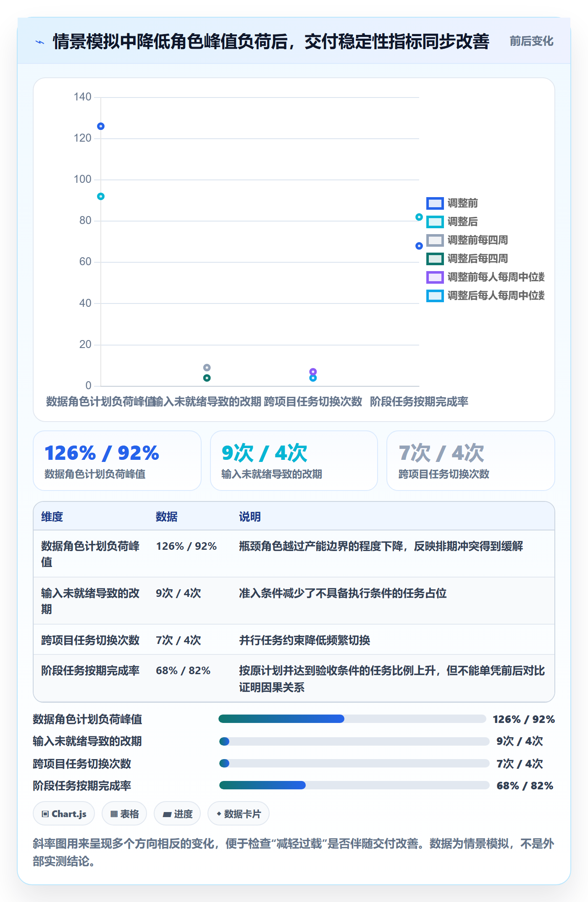
Task: Toggle the 调整后每人每周中位数 legend entry
Action: click(485, 296)
